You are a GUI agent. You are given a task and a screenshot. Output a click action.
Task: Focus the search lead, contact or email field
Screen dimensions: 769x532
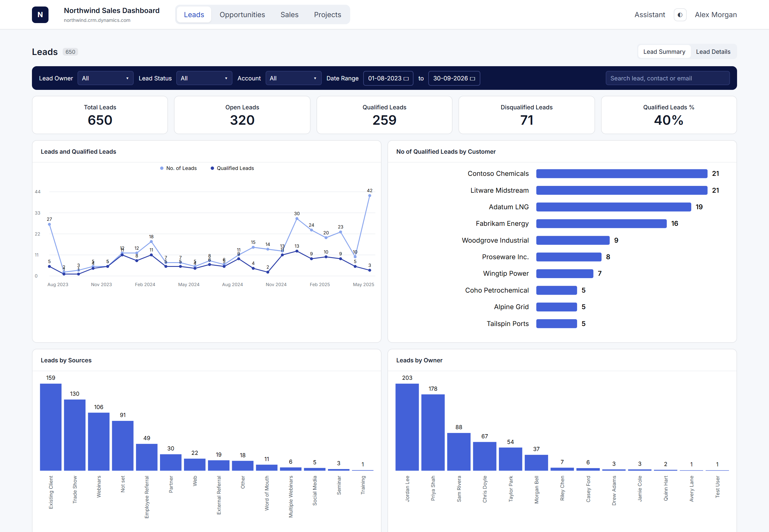pyautogui.click(x=668, y=78)
